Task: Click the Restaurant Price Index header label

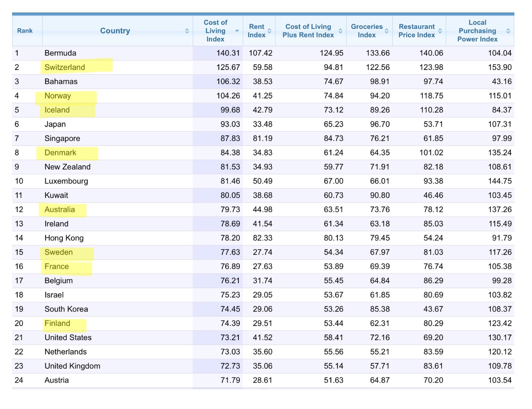Action: click(x=417, y=31)
